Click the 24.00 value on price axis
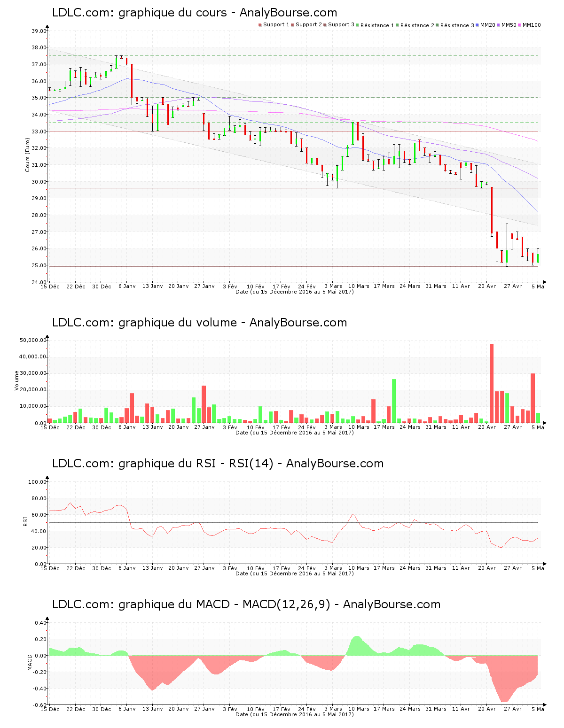Image resolution: width=564 pixels, height=728 pixels. click(39, 282)
